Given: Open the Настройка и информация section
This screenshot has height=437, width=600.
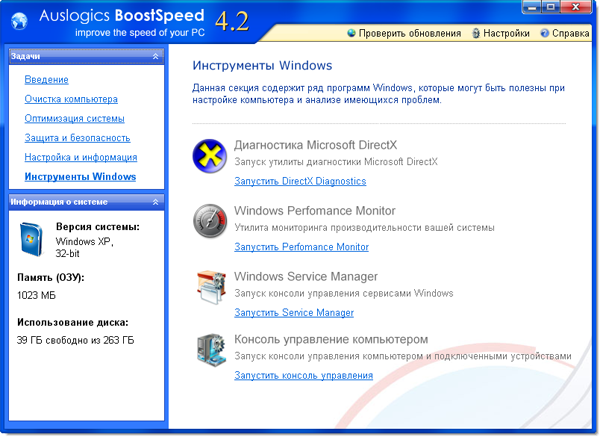Looking at the screenshot, I should [x=81, y=157].
